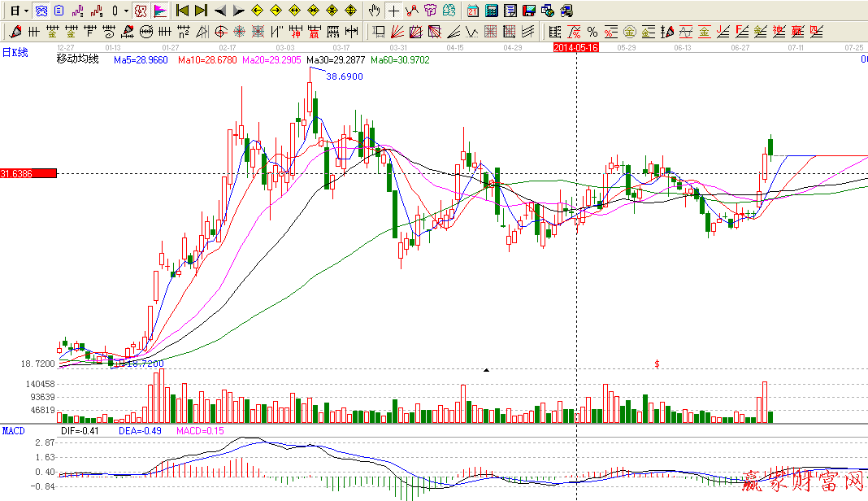Click the red 31.6386 price tag

point(28,173)
